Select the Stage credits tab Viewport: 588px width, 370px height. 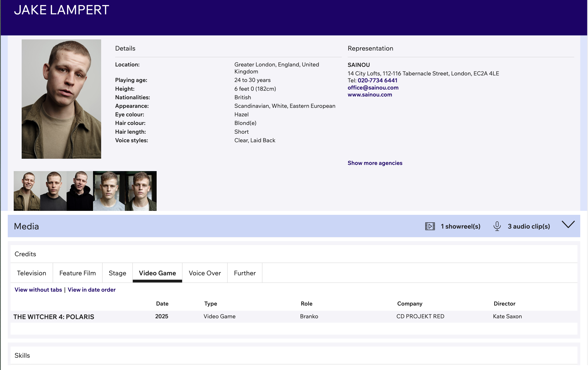(117, 273)
